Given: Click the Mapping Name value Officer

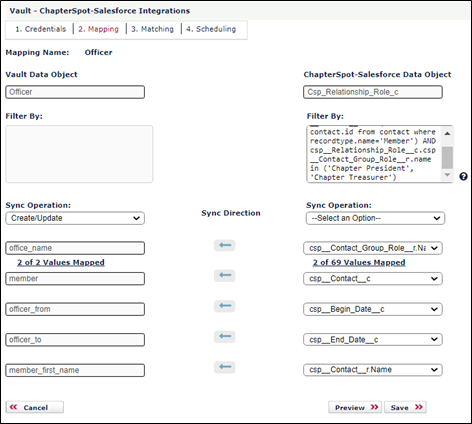Looking at the screenshot, I should click(x=98, y=52).
